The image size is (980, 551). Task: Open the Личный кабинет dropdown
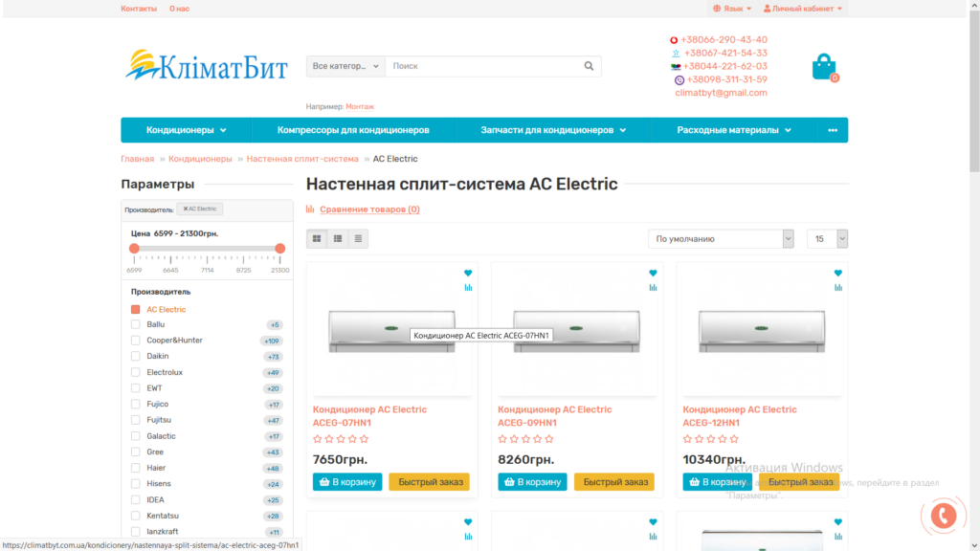(x=803, y=9)
